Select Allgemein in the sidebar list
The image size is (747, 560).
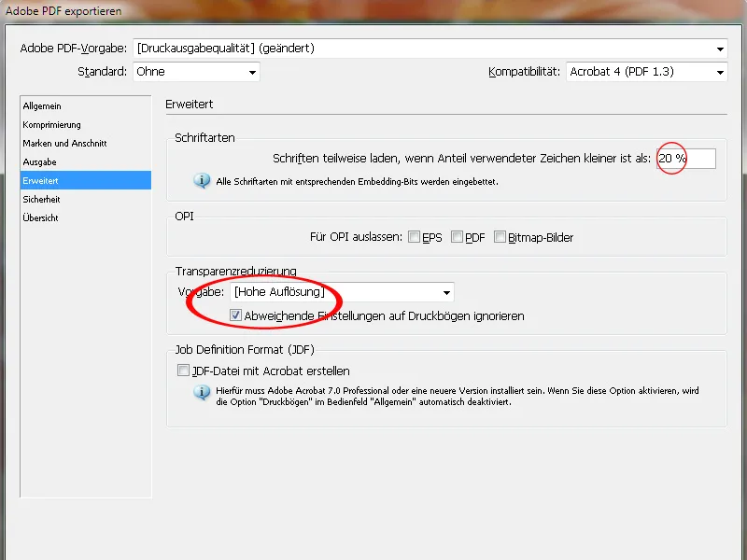(x=42, y=105)
